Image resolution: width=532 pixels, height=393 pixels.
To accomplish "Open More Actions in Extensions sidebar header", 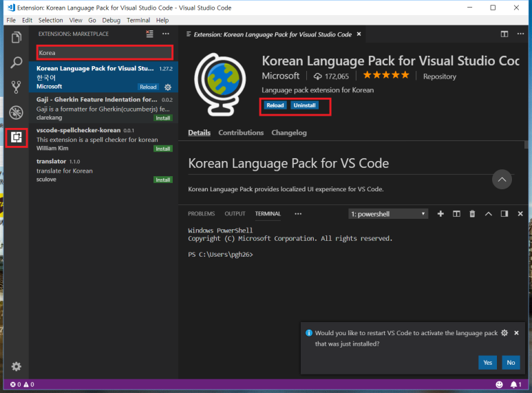I will click(166, 34).
